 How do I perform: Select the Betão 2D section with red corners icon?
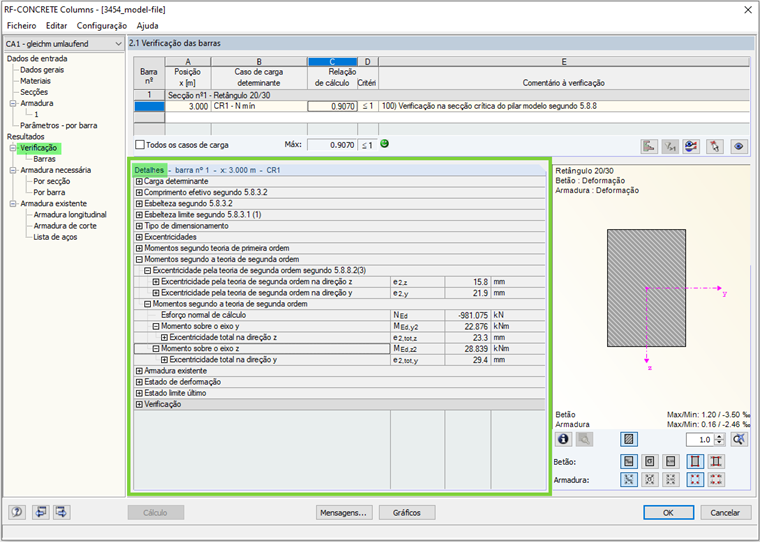coord(695,461)
